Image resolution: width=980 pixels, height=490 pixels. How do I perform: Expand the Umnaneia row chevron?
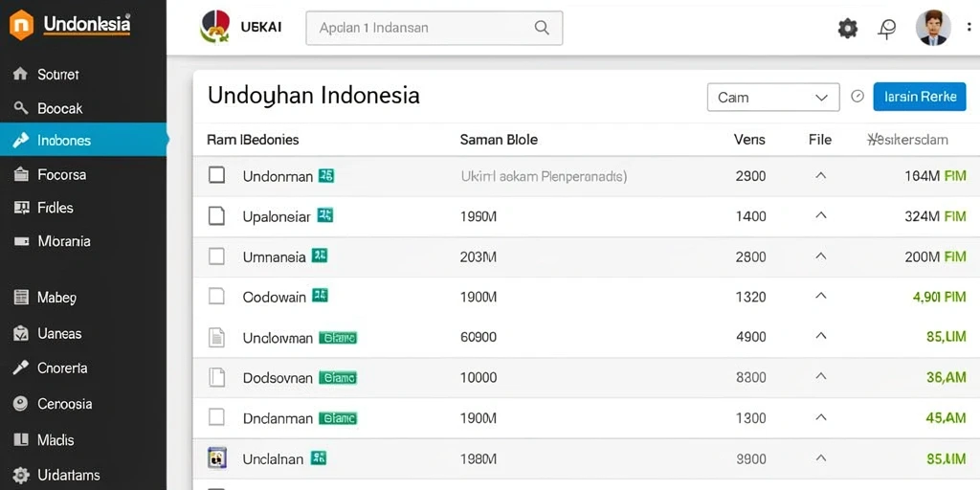tap(821, 256)
